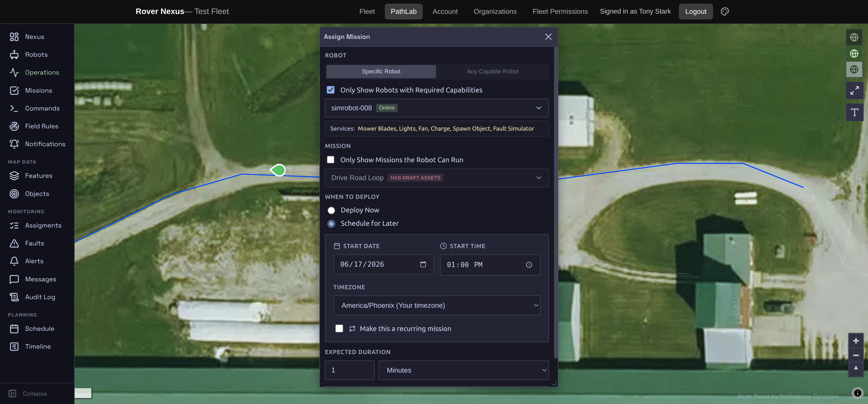Select the text label tool icon
The height and width of the screenshot is (404, 868).
[854, 112]
